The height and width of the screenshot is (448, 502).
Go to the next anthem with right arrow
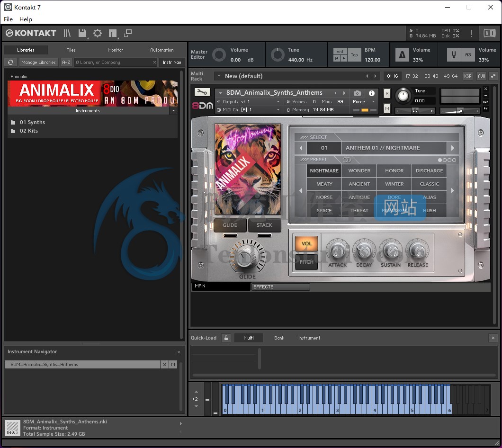point(453,148)
